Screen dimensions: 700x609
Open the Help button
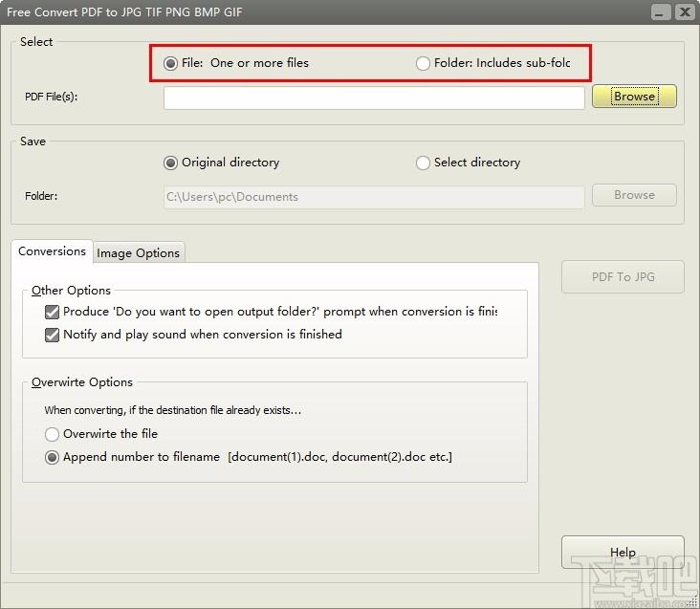(623, 552)
